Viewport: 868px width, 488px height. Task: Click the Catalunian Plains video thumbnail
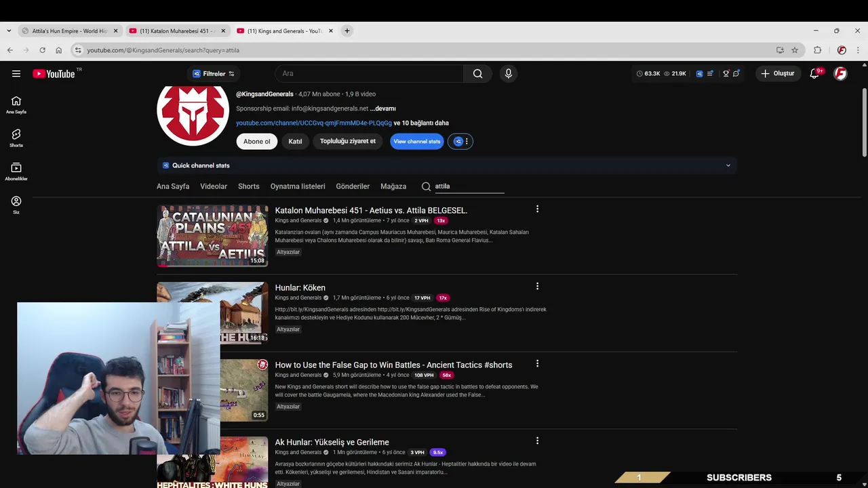[212, 236]
